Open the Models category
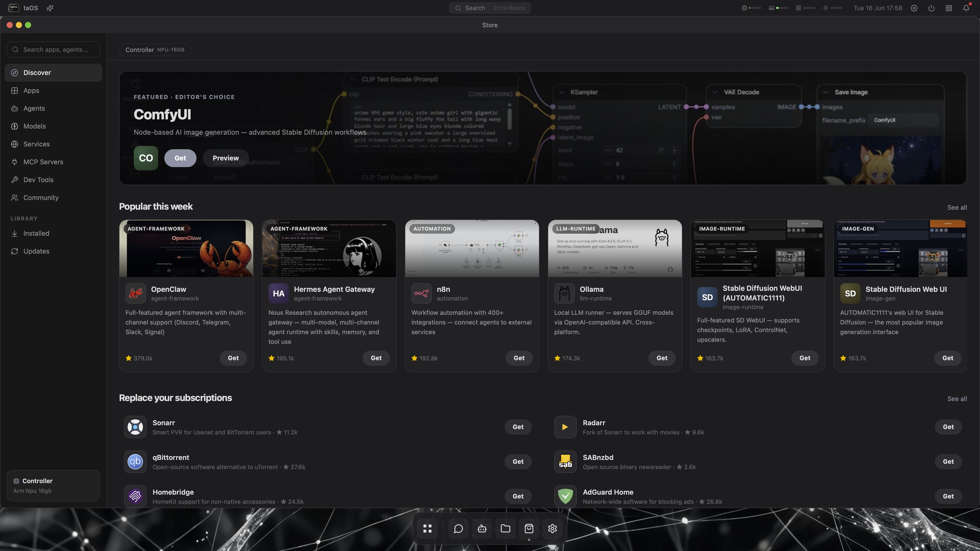This screenshot has height=551, width=980. 53,126
